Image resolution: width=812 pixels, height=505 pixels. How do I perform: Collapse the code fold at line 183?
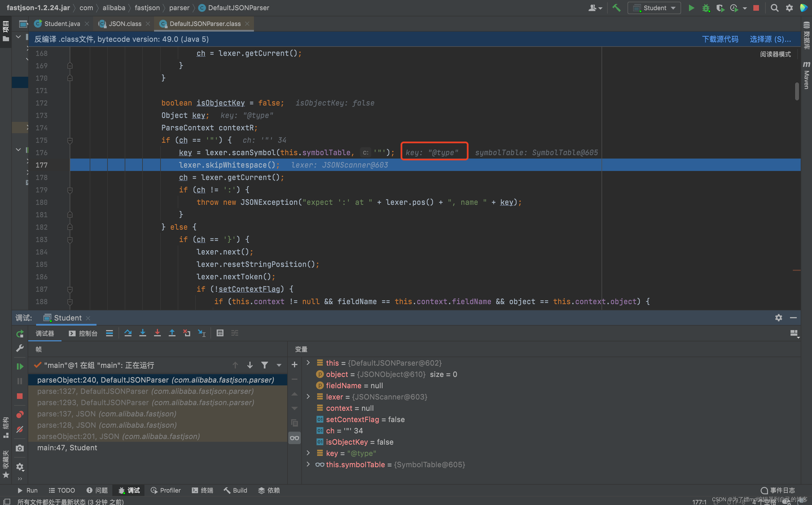pyautogui.click(x=70, y=240)
